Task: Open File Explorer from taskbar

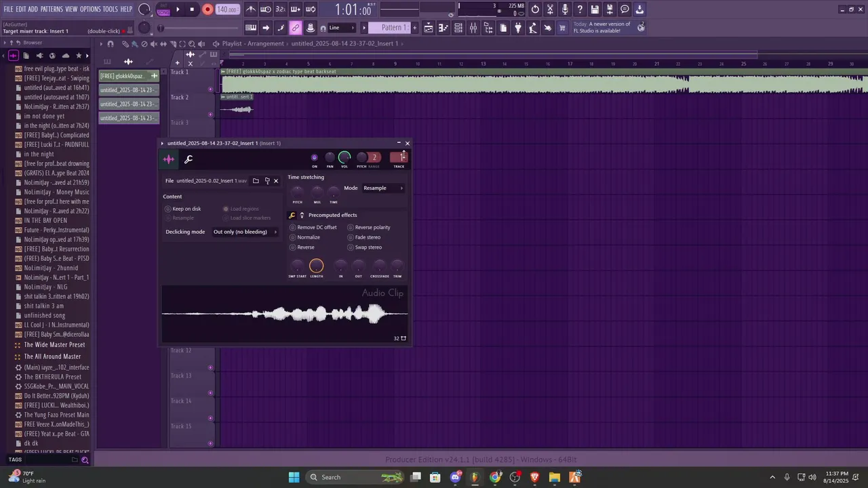Action: (x=554, y=477)
